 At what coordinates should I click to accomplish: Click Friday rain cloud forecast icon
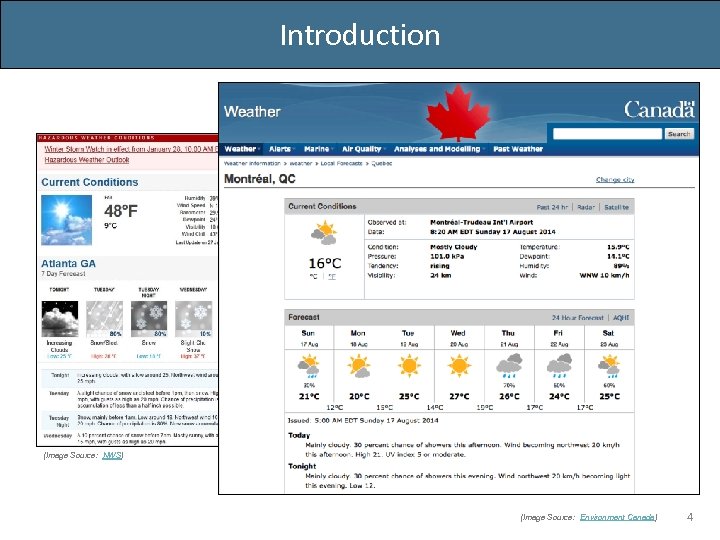[x=559, y=366]
